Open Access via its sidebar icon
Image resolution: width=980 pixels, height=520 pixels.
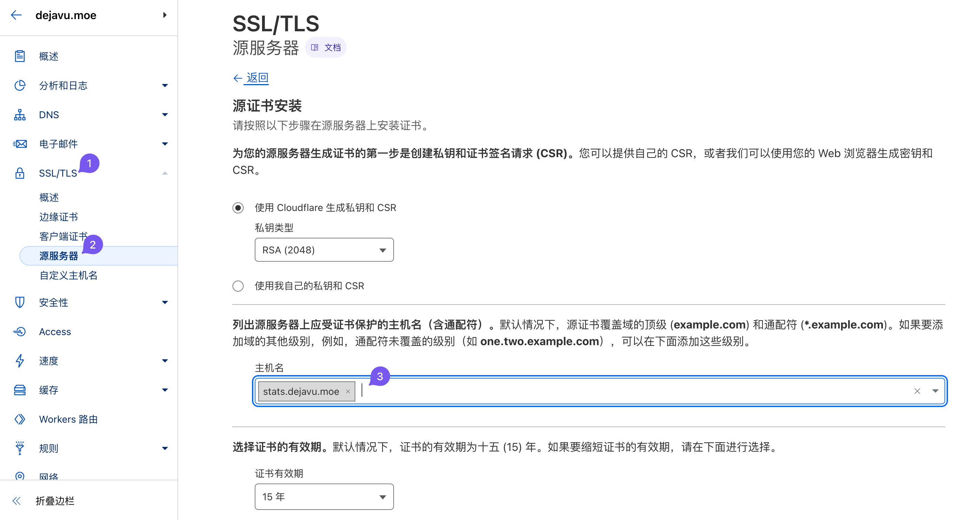[x=20, y=332]
